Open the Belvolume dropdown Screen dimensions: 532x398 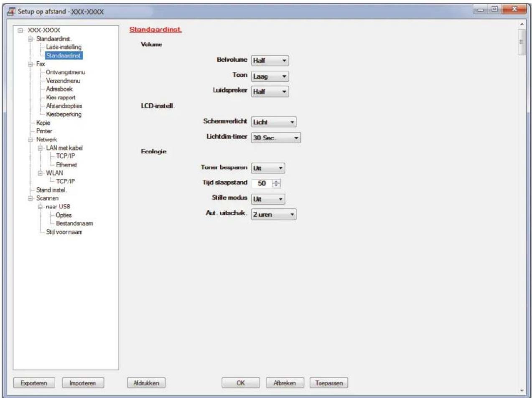[270, 61]
